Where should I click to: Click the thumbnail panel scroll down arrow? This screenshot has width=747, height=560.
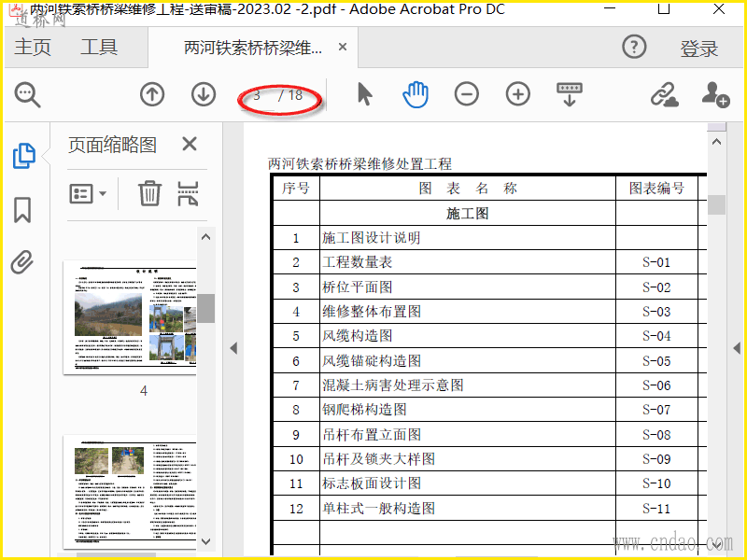tap(205, 541)
